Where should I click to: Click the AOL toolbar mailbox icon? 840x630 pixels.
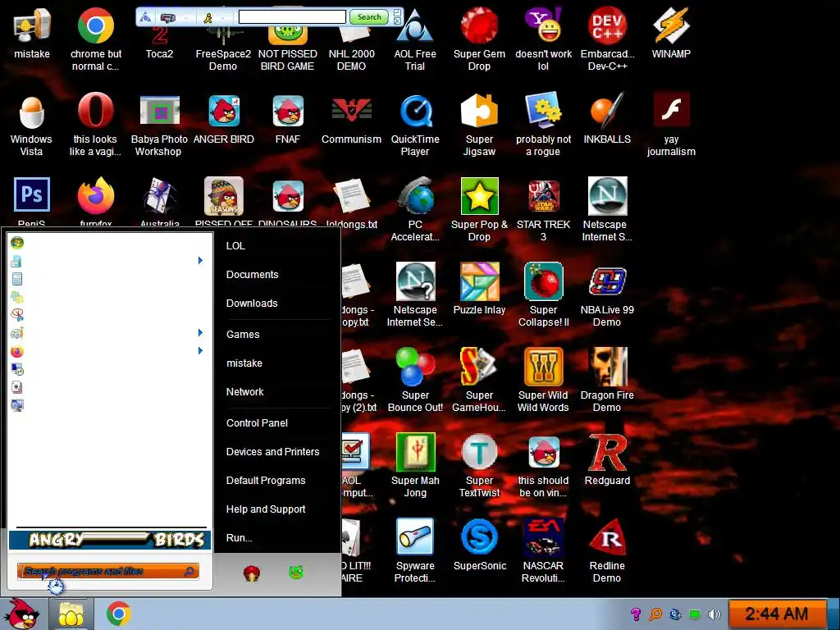[167, 18]
